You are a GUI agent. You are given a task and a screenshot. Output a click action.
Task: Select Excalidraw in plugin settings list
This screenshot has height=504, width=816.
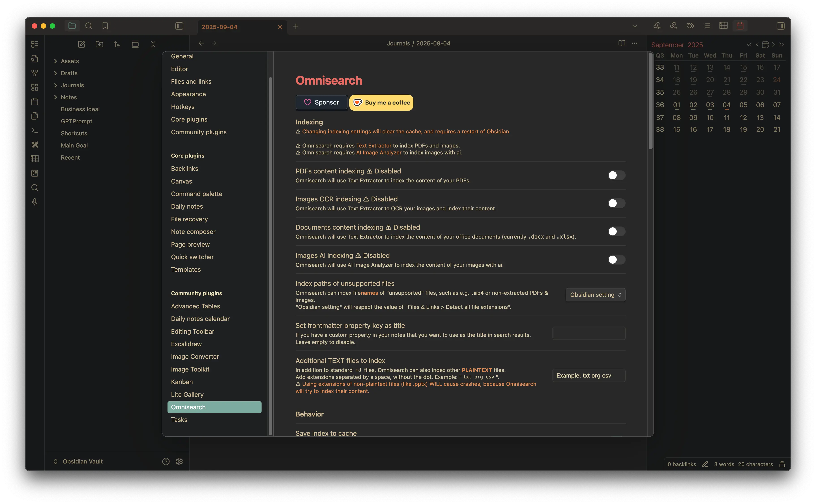(x=186, y=344)
